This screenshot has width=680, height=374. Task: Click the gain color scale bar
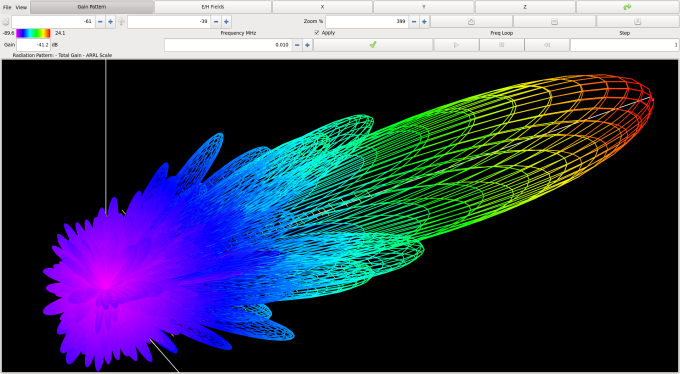point(33,33)
